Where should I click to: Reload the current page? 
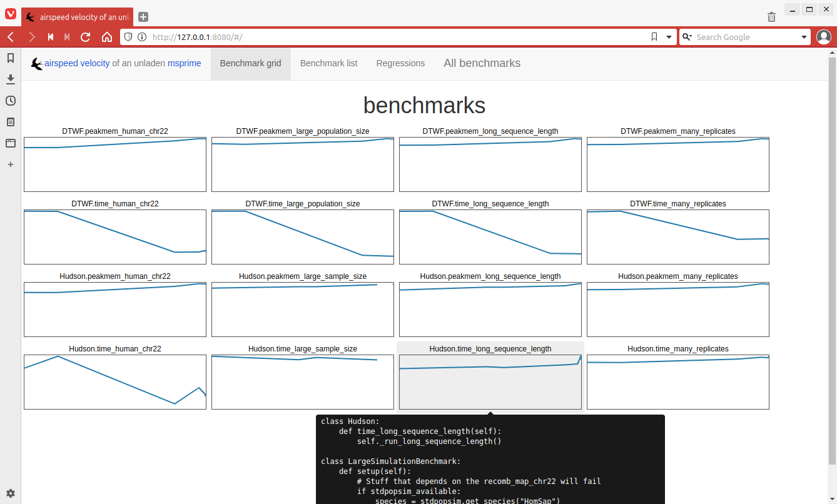[85, 37]
